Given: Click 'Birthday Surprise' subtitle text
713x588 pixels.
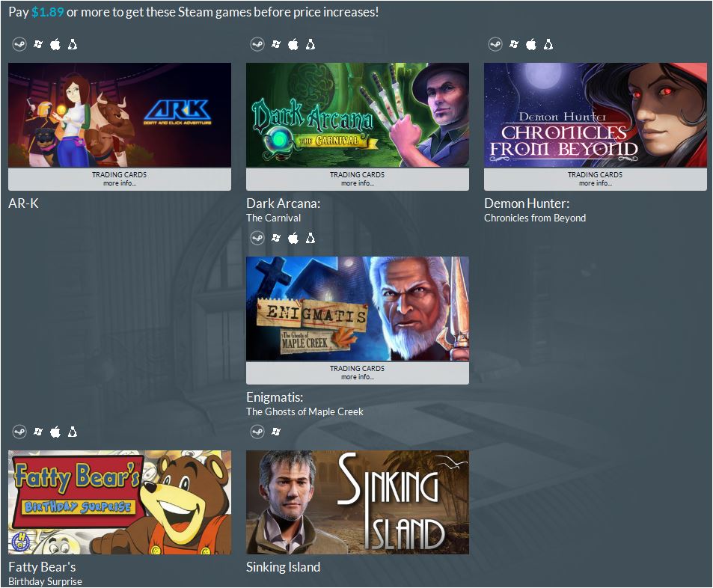Looking at the screenshot, I should (x=45, y=581).
